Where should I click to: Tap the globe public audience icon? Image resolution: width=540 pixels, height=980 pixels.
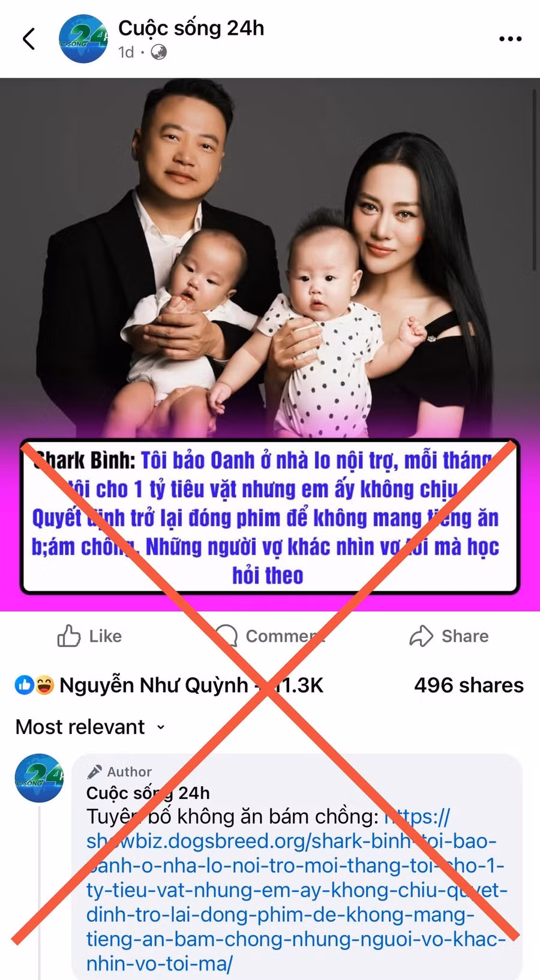pos(158,53)
